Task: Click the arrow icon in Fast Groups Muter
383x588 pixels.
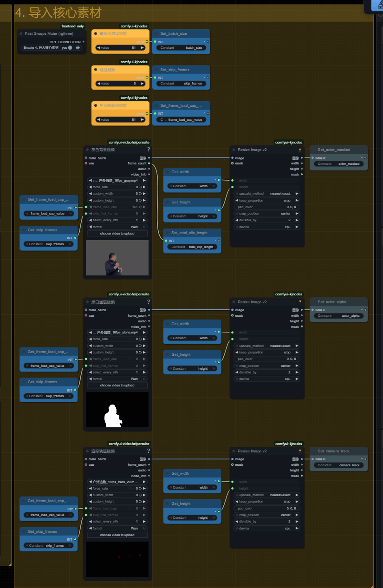Action: 78,47
